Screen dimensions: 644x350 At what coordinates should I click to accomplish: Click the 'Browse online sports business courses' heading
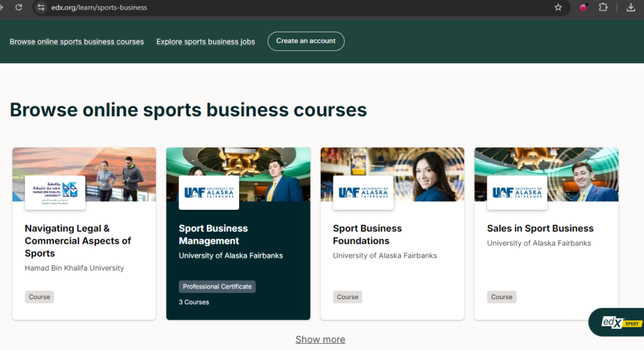point(188,110)
